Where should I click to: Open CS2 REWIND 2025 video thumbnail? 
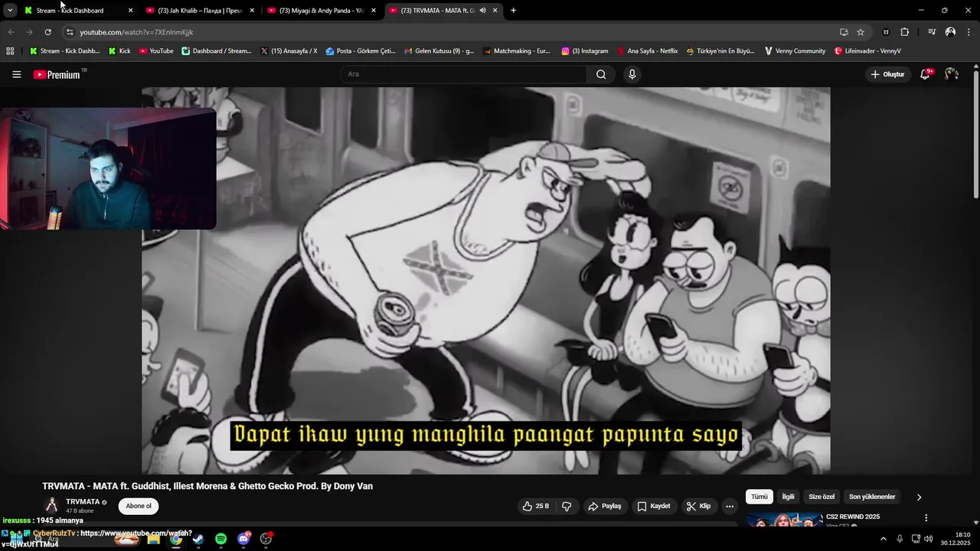click(784, 520)
